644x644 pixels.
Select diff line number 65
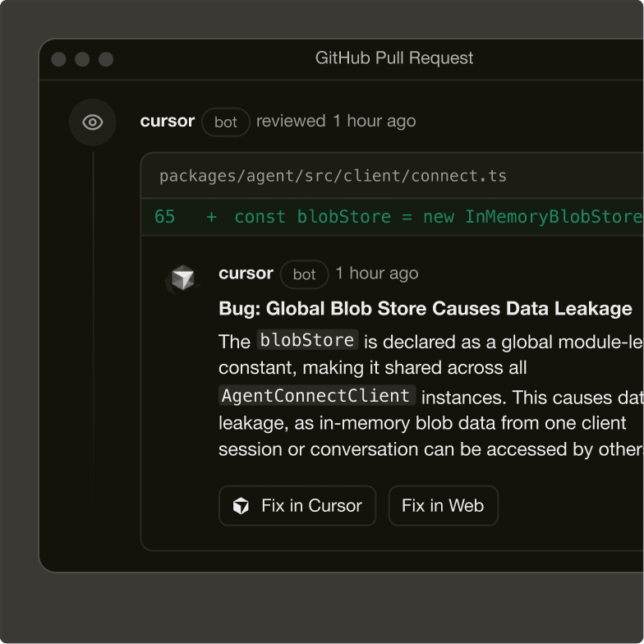164,217
